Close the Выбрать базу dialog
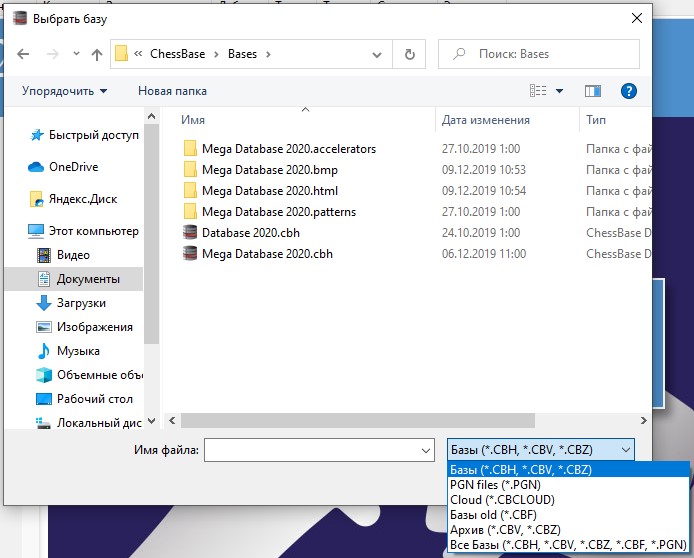The height and width of the screenshot is (558, 694). tap(636, 18)
